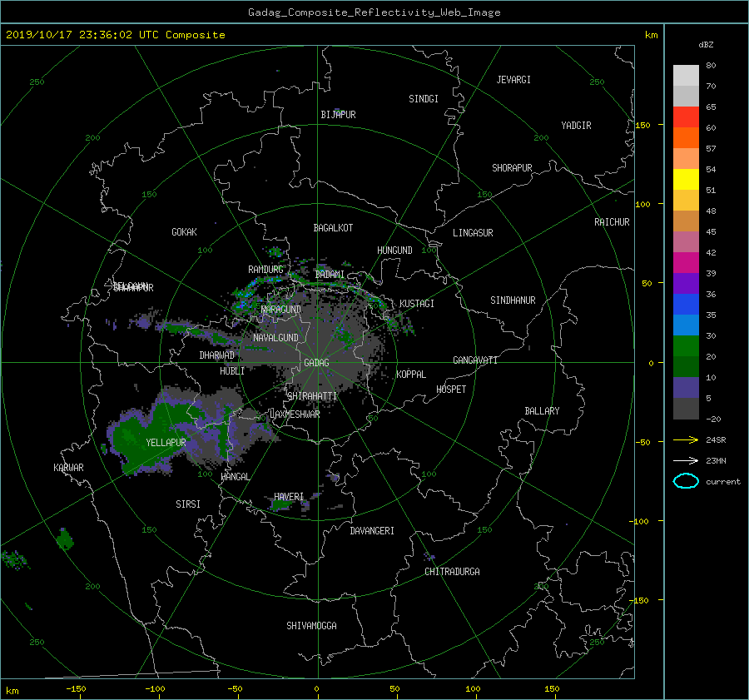
Task: Click the red 60 dBZ legend swatch
Action: point(686,117)
